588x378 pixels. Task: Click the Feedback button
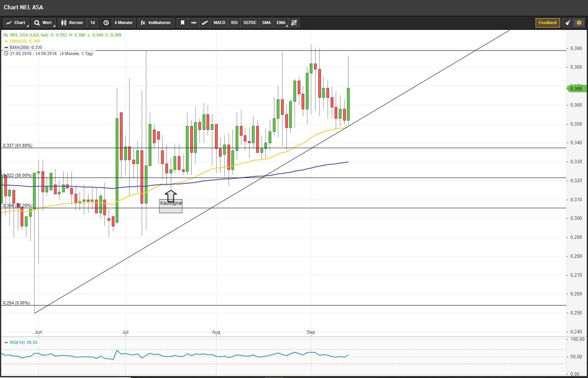click(x=548, y=23)
